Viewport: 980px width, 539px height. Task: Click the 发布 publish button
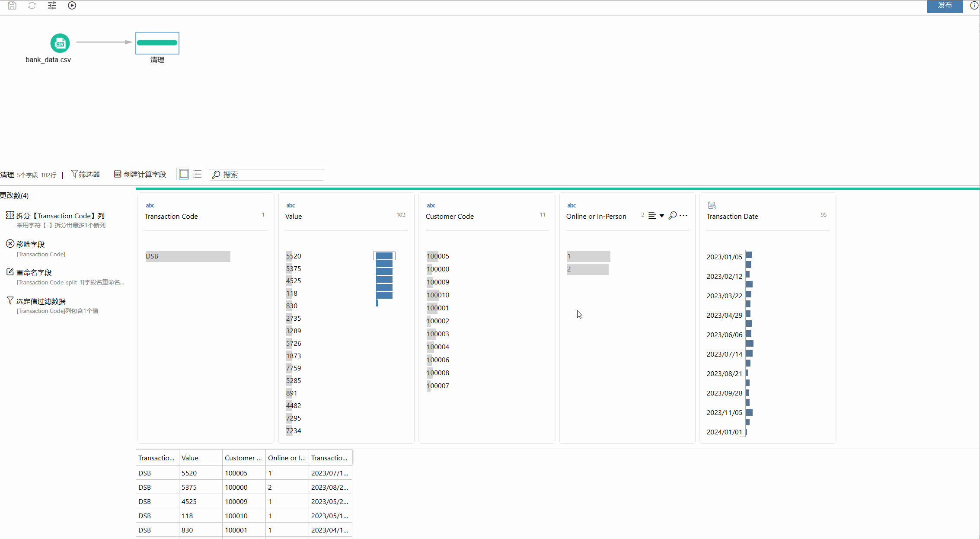tap(945, 6)
